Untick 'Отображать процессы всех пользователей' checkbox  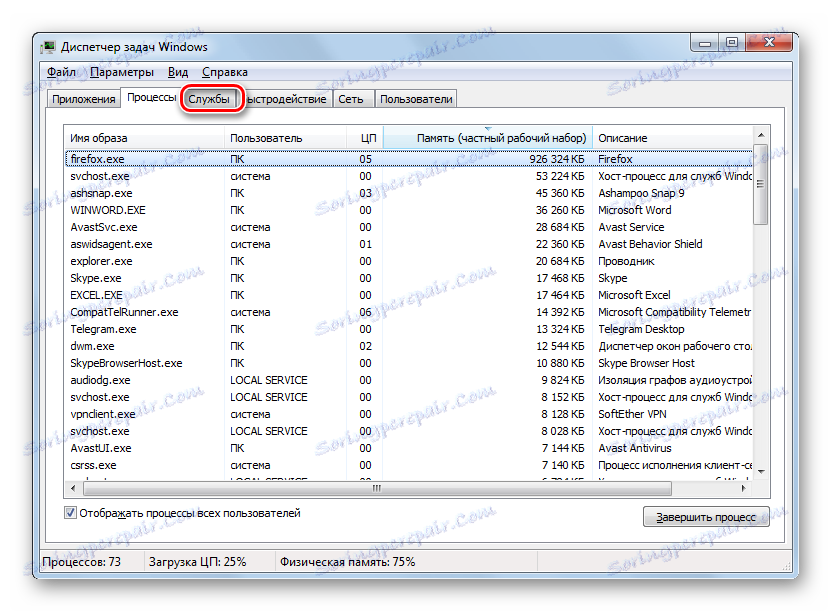pos(70,513)
